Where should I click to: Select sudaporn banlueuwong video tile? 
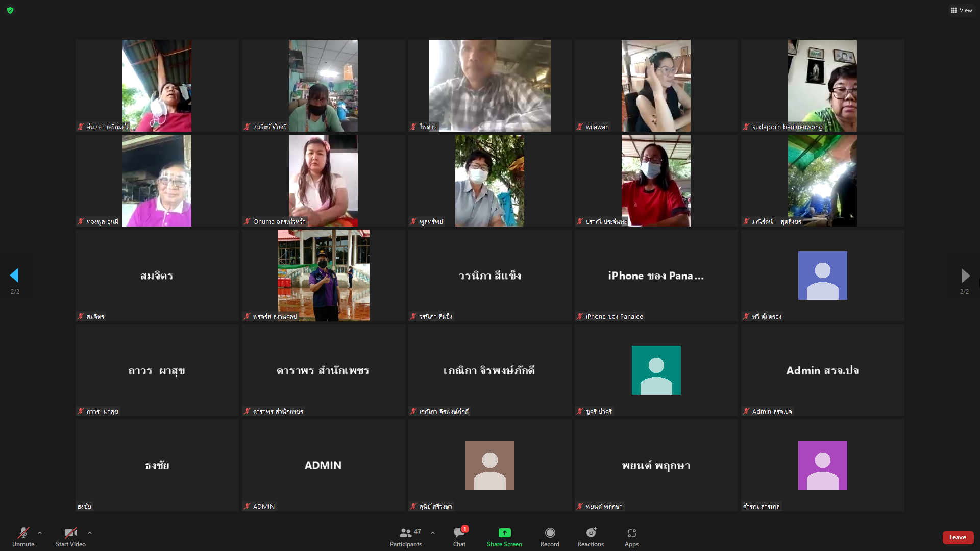tap(822, 86)
